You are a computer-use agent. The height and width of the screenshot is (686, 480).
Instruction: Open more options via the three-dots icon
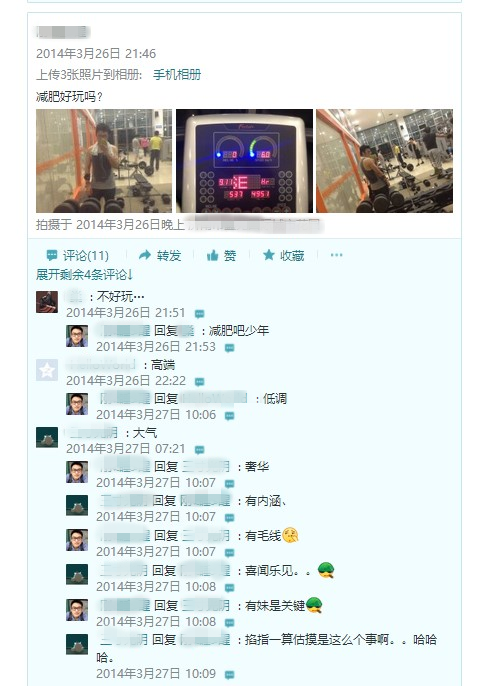pyautogui.click(x=336, y=255)
